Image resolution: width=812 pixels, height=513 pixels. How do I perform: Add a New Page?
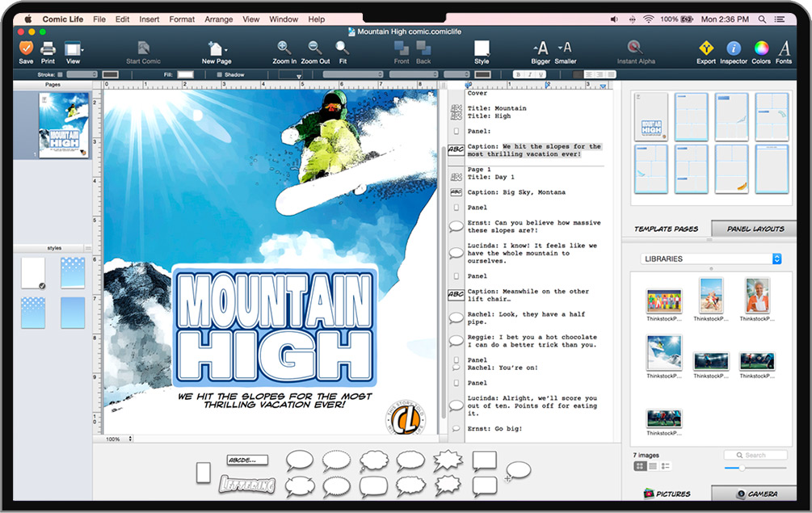pos(217,48)
